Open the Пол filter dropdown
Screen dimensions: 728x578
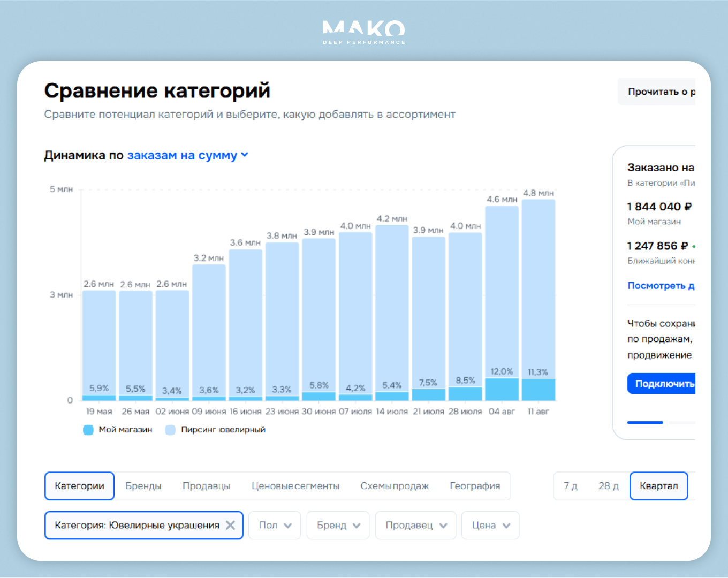coord(275,525)
